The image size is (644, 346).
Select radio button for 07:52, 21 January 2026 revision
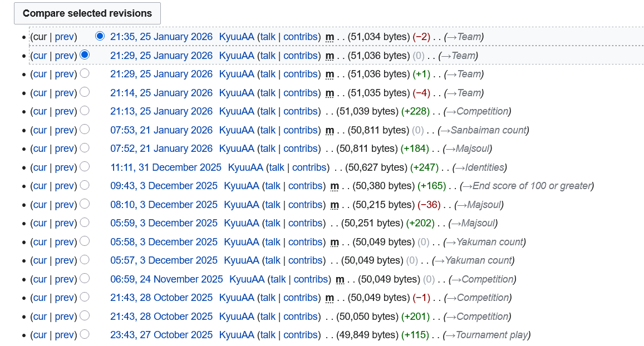point(85,148)
